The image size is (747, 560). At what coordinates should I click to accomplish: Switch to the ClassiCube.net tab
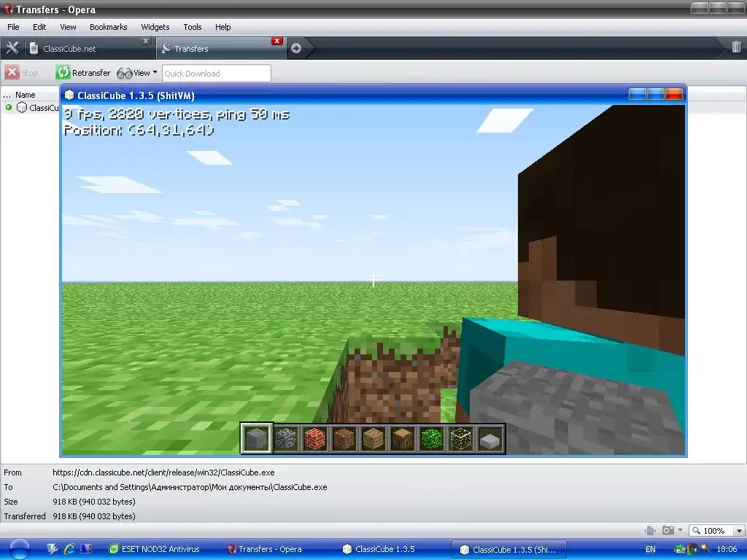point(90,48)
